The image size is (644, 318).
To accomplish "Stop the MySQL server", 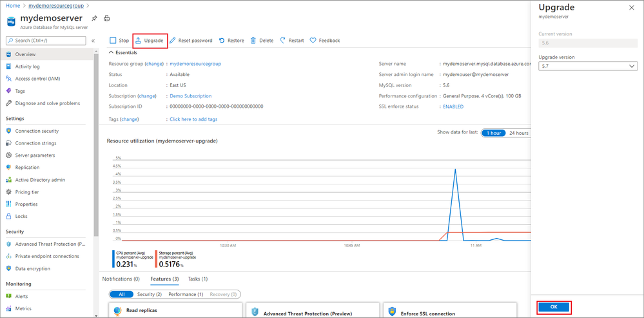I will (119, 40).
